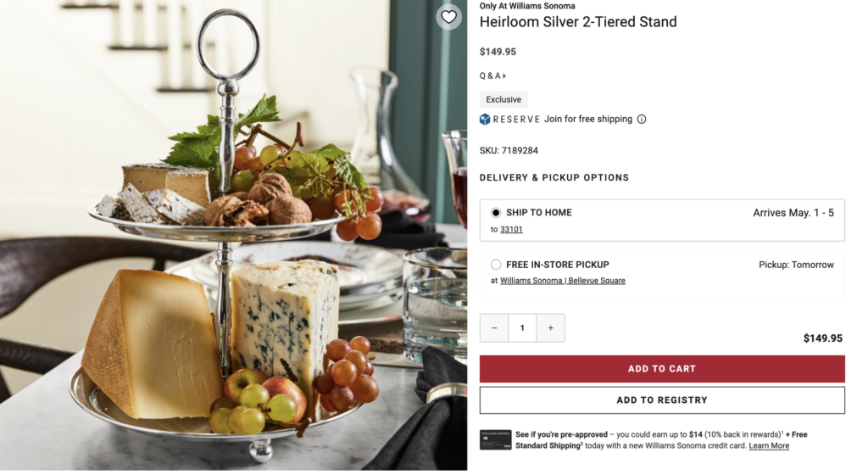Click the Heirloom Silver 2-Tiered Stand title
Viewport: 868px width, 475px height.
click(578, 21)
